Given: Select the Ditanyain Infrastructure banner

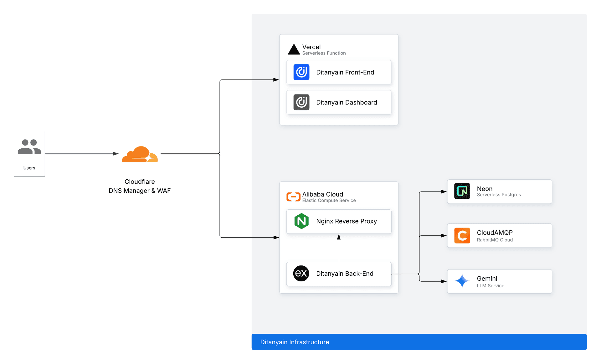Looking at the screenshot, I should (x=419, y=342).
